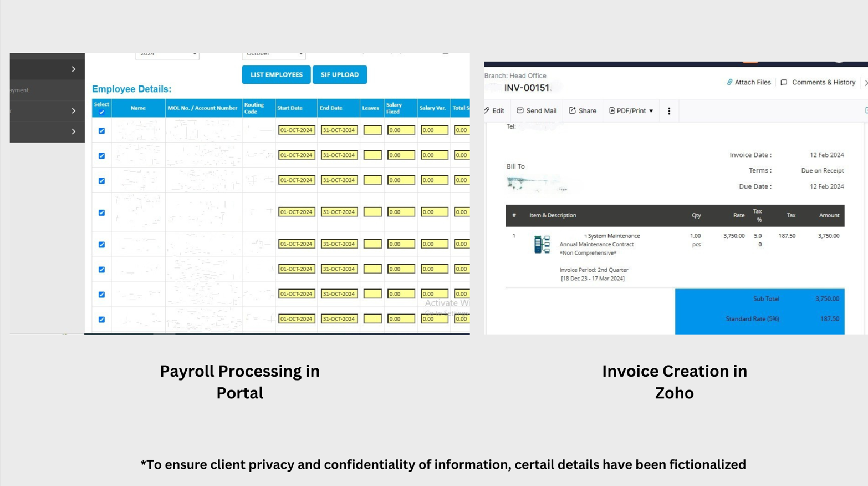
Task: Click the Leaves column header
Action: (371, 108)
